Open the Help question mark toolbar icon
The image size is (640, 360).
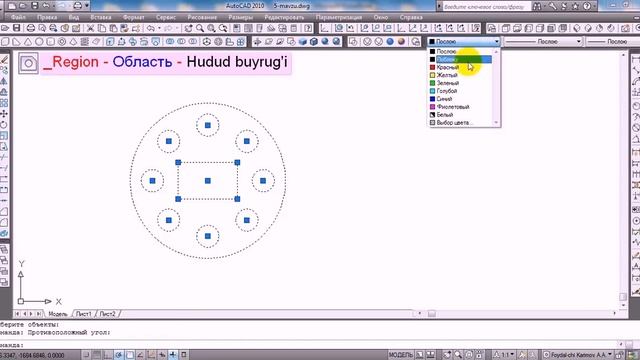pos(308,28)
